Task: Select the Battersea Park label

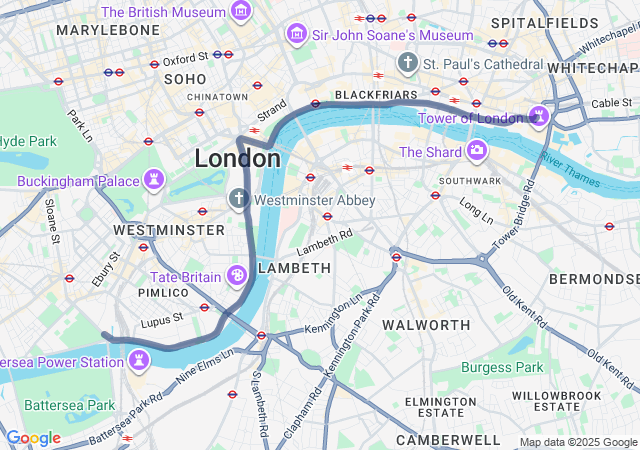Action: [70, 405]
